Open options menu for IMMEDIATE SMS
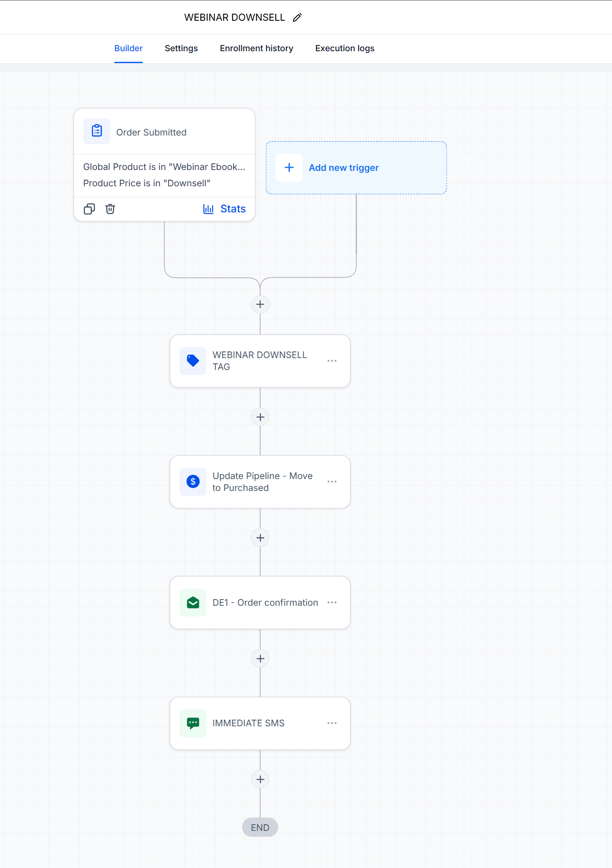Image resolution: width=612 pixels, height=868 pixels. 332,723
